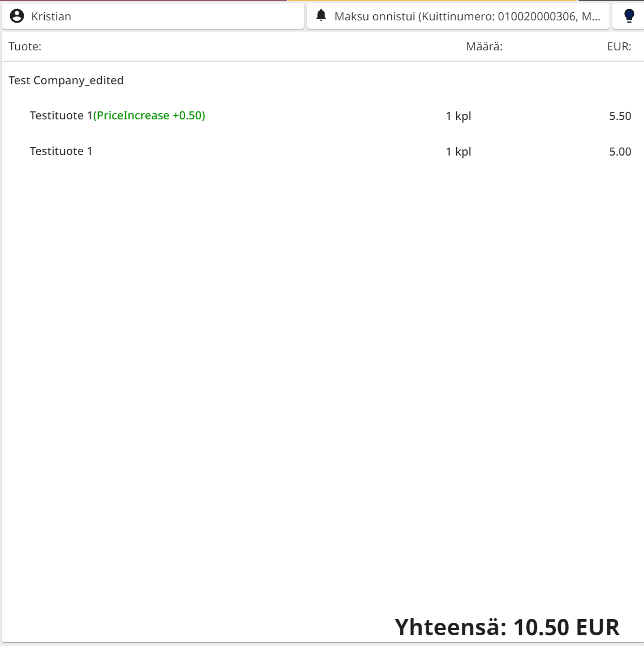Click the Tuote column header
The width and height of the screenshot is (644, 646).
25,46
